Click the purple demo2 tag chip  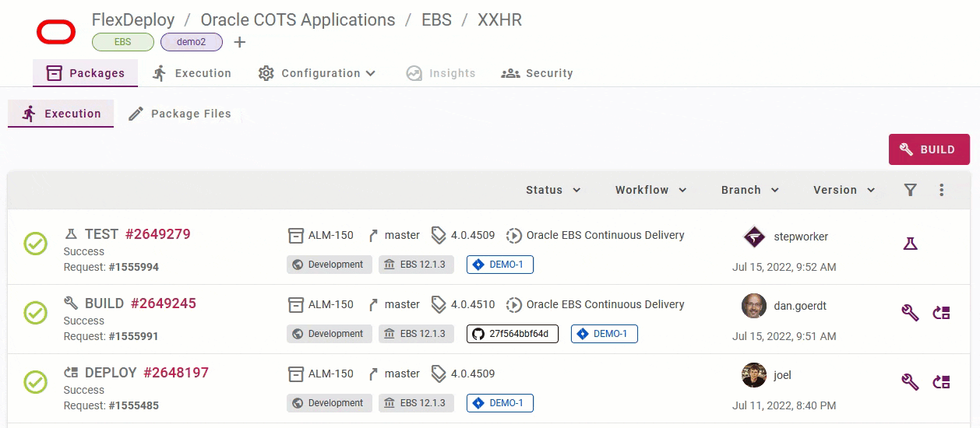coord(192,42)
